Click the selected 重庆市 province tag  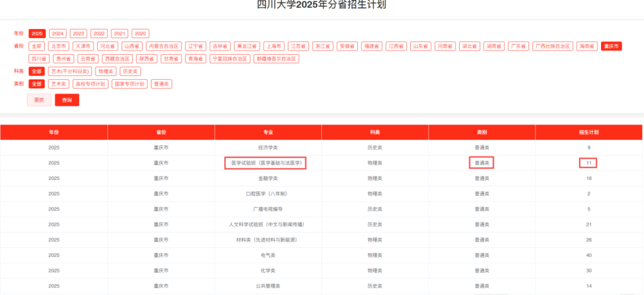click(612, 46)
